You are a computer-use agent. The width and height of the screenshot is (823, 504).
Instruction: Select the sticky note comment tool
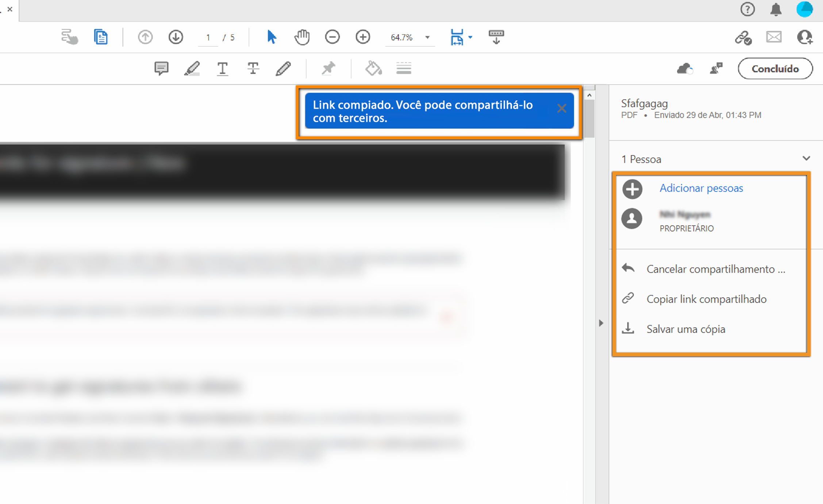[161, 68]
